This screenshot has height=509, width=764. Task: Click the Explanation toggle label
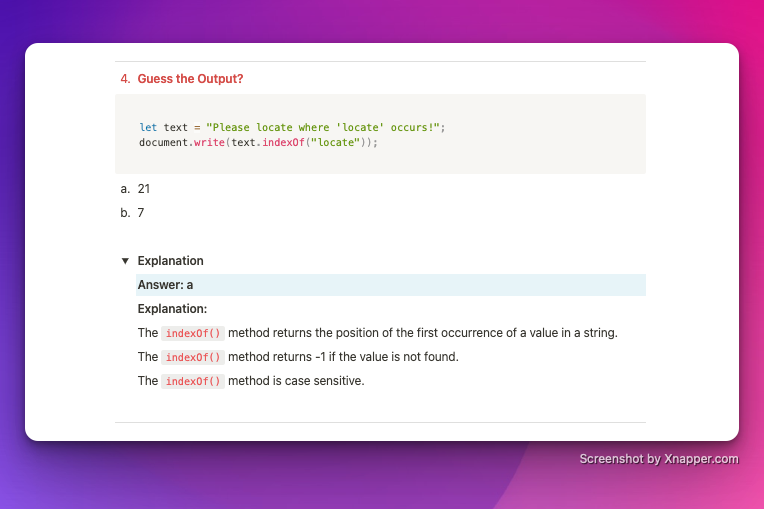point(170,261)
